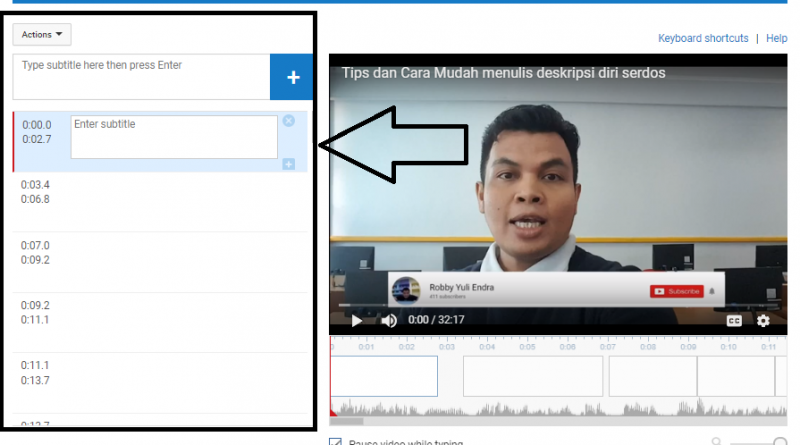Select the third caption block on the timeline
Screen dimensions: 800x445
coord(653,376)
